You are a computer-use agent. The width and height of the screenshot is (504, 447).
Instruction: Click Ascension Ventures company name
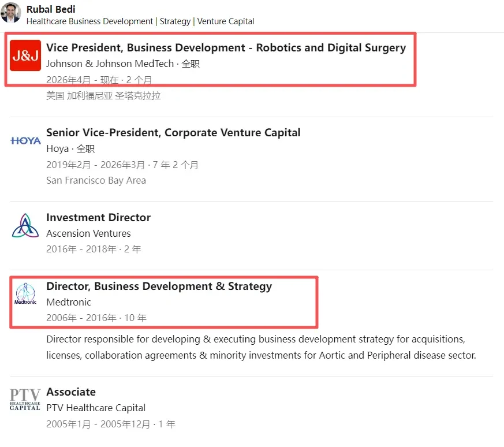[88, 233]
